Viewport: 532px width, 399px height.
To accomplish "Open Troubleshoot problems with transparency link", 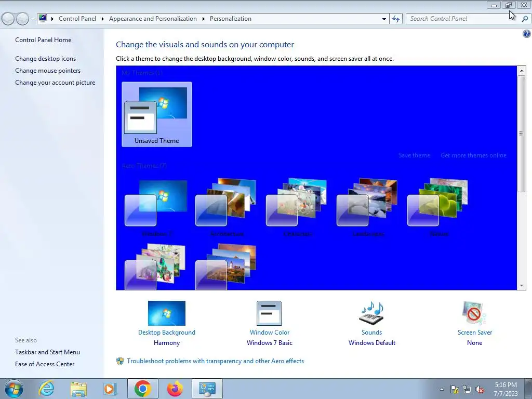I will pyautogui.click(x=216, y=361).
